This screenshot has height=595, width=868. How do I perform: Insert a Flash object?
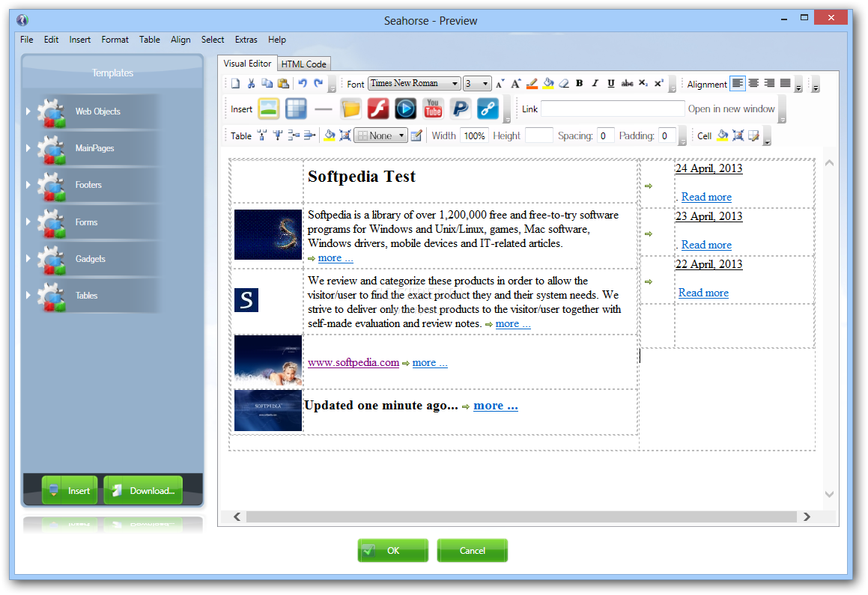tap(378, 109)
